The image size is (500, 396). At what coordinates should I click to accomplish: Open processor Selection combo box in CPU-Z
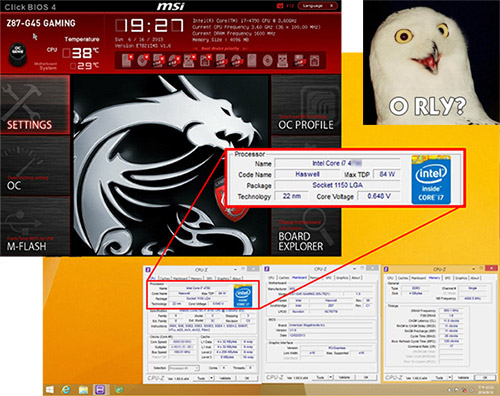pyautogui.click(x=184, y=368)
